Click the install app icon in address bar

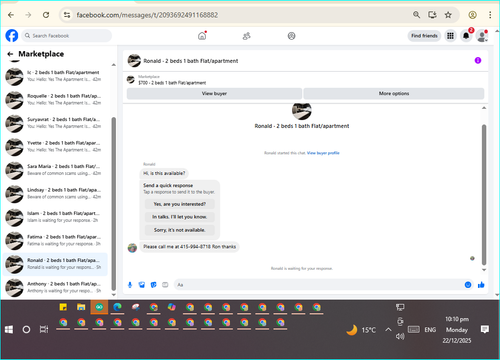[432, 15]
